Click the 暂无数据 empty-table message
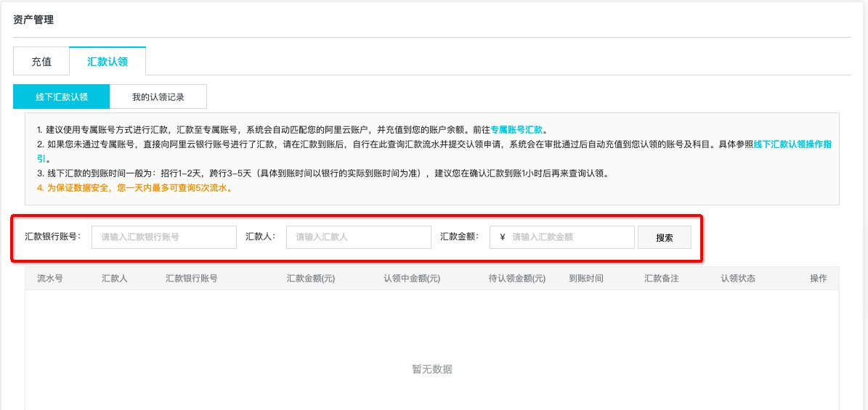Image resolution: width=868 pixels, height=410 pixels. [432, 369]
